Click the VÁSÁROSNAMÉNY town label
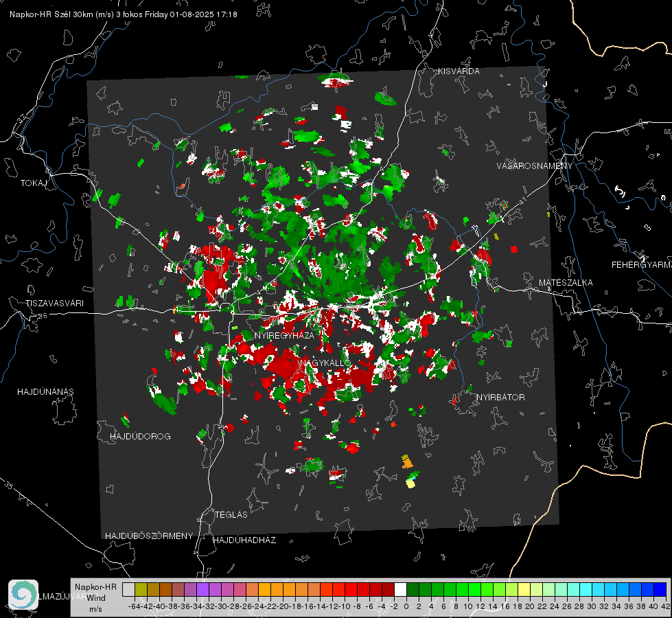672x618 pixels. 535,166
